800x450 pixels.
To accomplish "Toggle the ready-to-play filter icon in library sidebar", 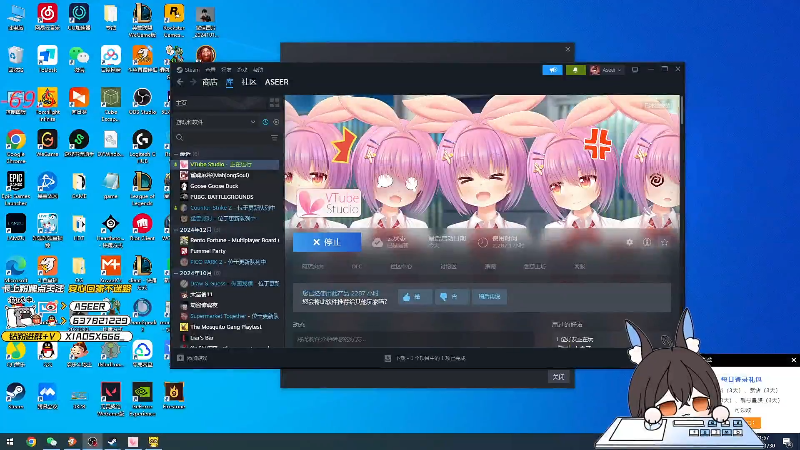I will pos(276,122).
